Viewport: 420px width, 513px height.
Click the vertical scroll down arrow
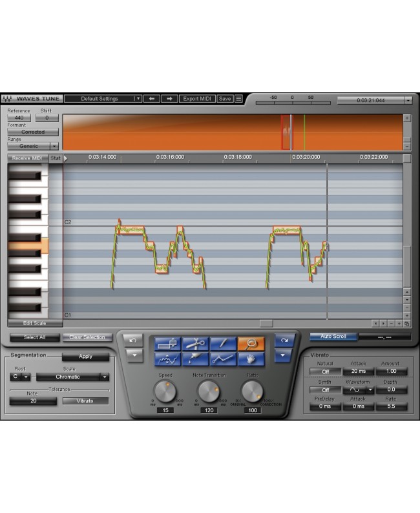[x=407, y=299]
